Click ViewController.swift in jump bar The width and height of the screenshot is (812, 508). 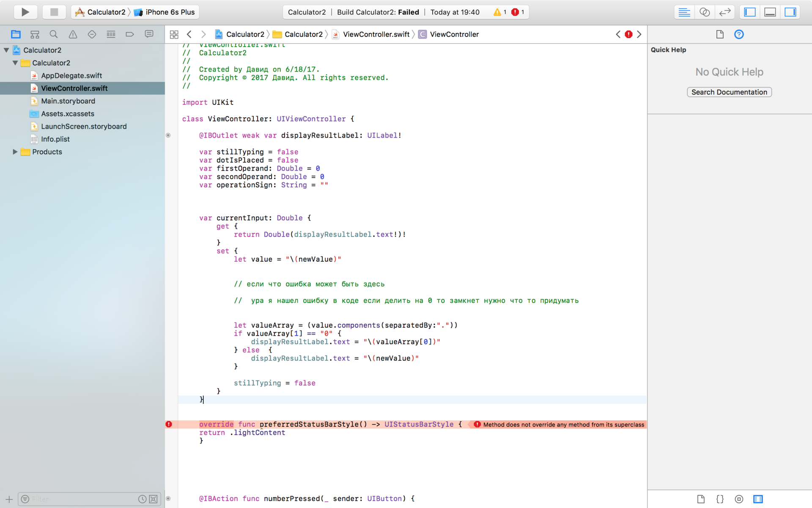point(371,34)
